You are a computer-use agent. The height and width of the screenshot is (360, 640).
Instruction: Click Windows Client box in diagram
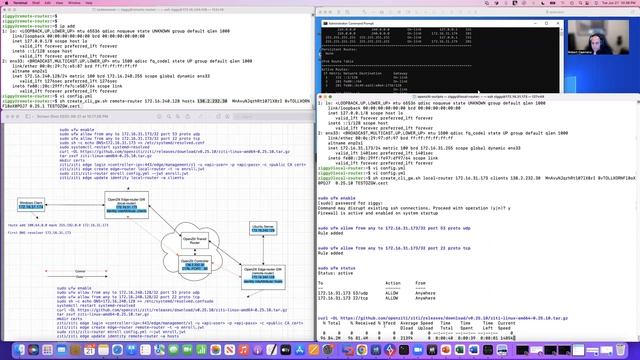point(31,205)
